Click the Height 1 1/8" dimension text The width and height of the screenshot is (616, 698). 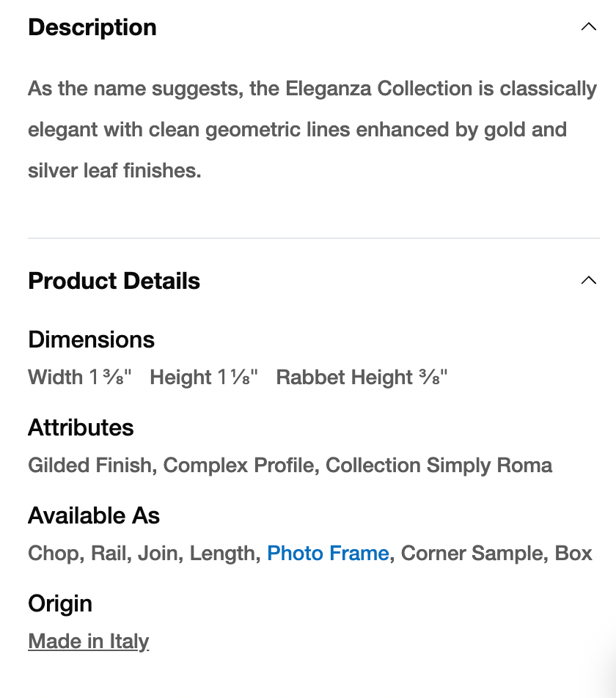click(204, 377)
